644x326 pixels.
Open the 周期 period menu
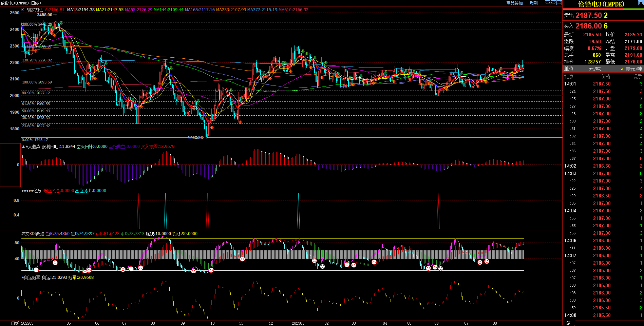coord(534,3)
